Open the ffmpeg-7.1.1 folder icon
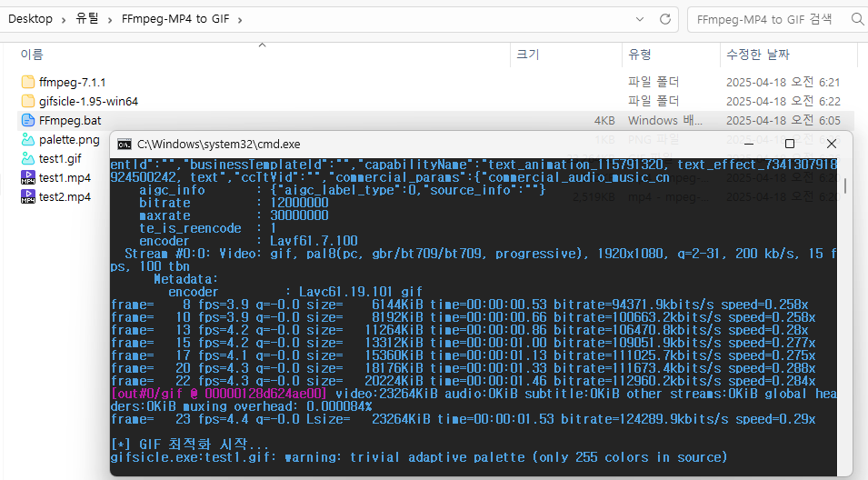 coord(28,82)
